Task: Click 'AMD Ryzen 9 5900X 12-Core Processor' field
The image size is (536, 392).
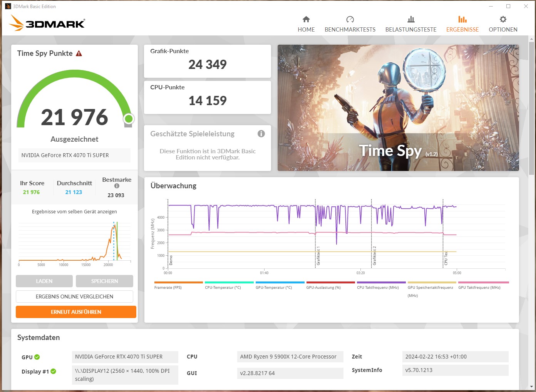Action: coord(290,357)
